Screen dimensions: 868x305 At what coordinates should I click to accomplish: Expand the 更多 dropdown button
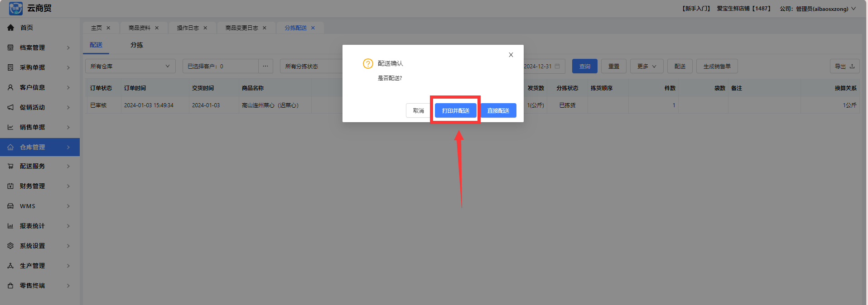pyautogui.click(x=646, y=66)
